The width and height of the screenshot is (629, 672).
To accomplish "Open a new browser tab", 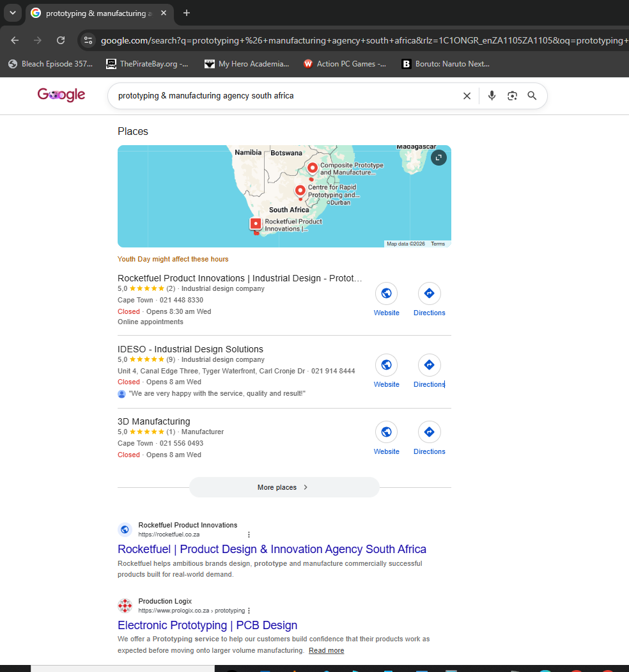I will 187,13.
